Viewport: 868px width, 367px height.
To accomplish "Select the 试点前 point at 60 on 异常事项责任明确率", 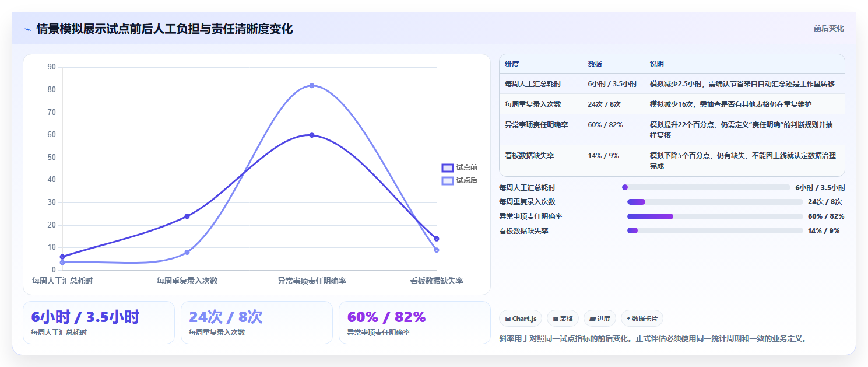I will 312,135.
